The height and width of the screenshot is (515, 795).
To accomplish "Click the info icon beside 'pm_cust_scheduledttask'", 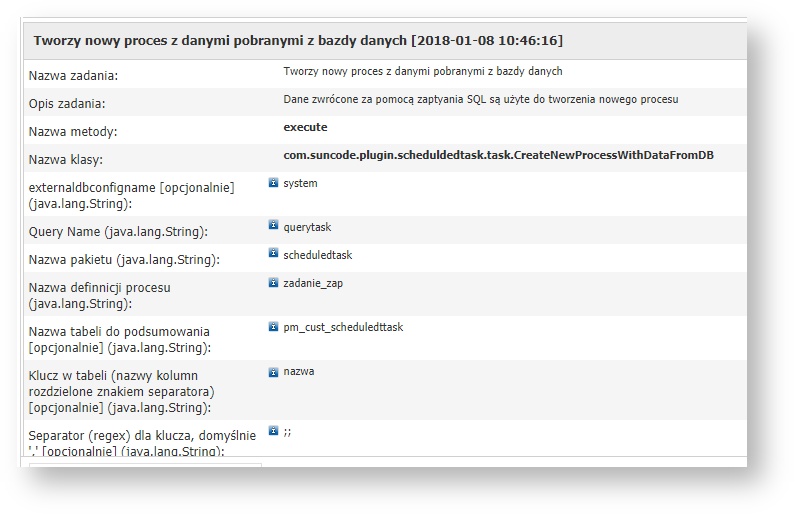I will click(x=273, y=327).
